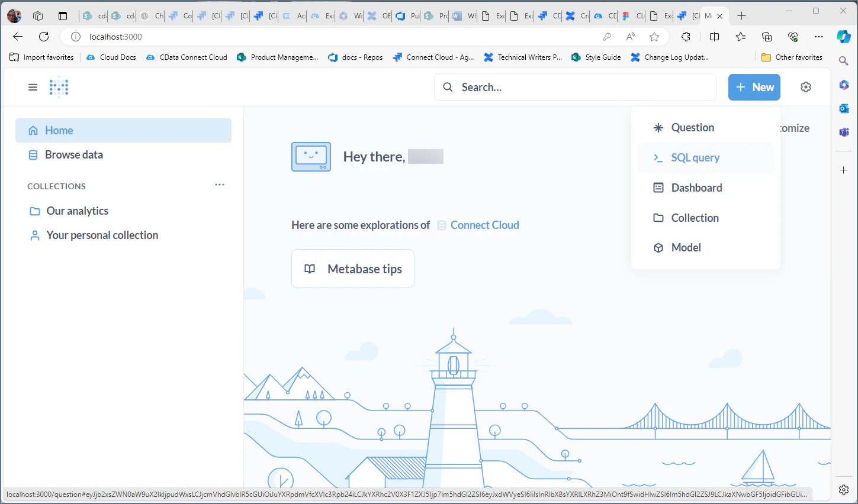Click the Model cube icon in New menu
The width and height of the screenshot is (858, 504).
click(658, 247)
